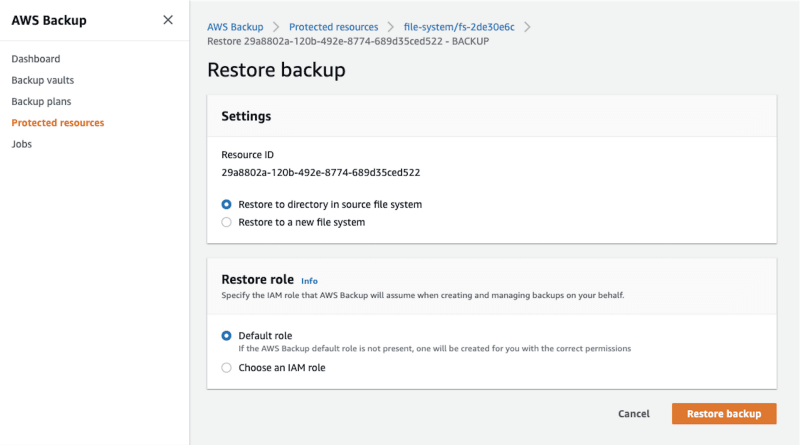Screen dimensions: 800x445
Task: Click the IAM role description text
Action: click(x=422, y=295)
